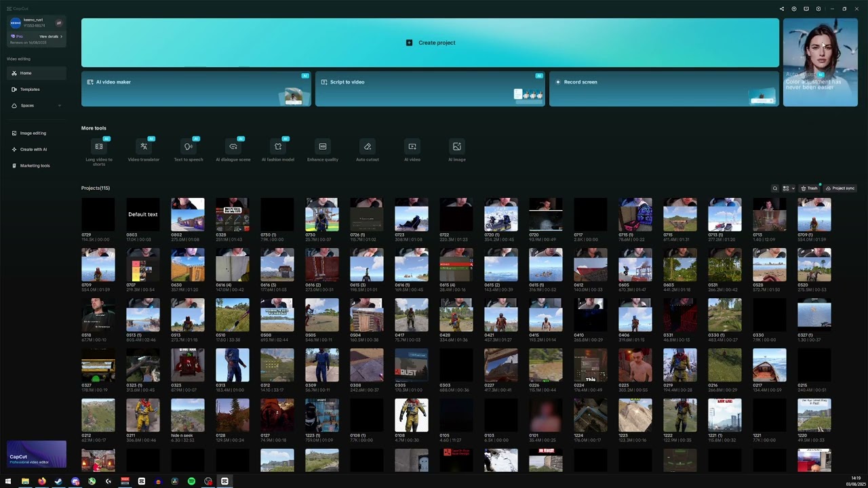Viewport: 868px width, 488px height.
Task: Open project 0108 thumbnail
Action: click(x=412, y=415)
